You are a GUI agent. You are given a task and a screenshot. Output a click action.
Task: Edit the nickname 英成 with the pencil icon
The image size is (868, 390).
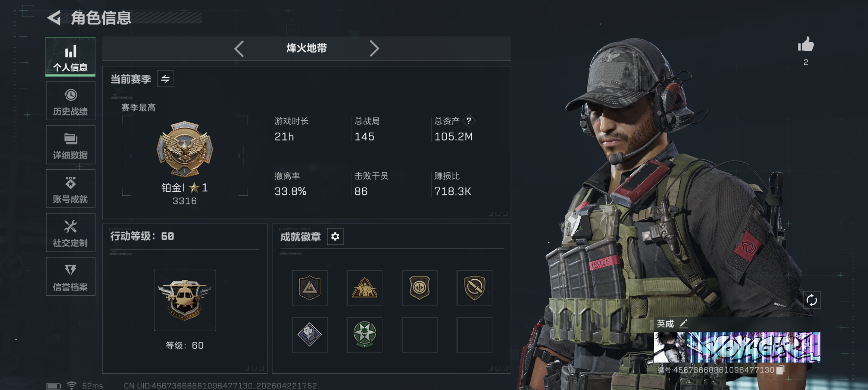pos(683,324)
